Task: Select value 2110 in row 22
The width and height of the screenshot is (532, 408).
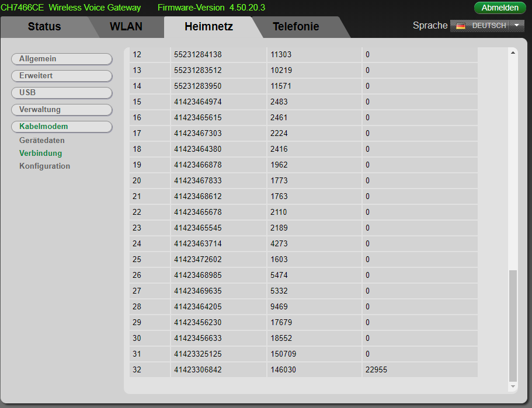Action: click(279, 212)
